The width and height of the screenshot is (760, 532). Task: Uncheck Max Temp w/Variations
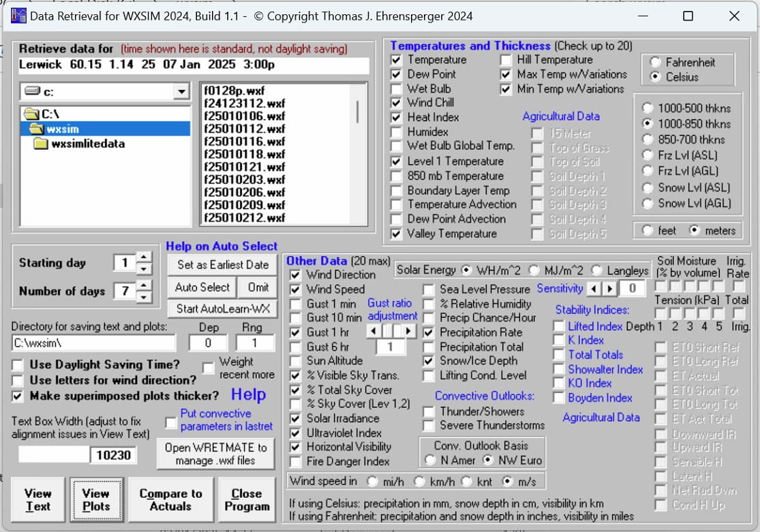pos(506,74)
